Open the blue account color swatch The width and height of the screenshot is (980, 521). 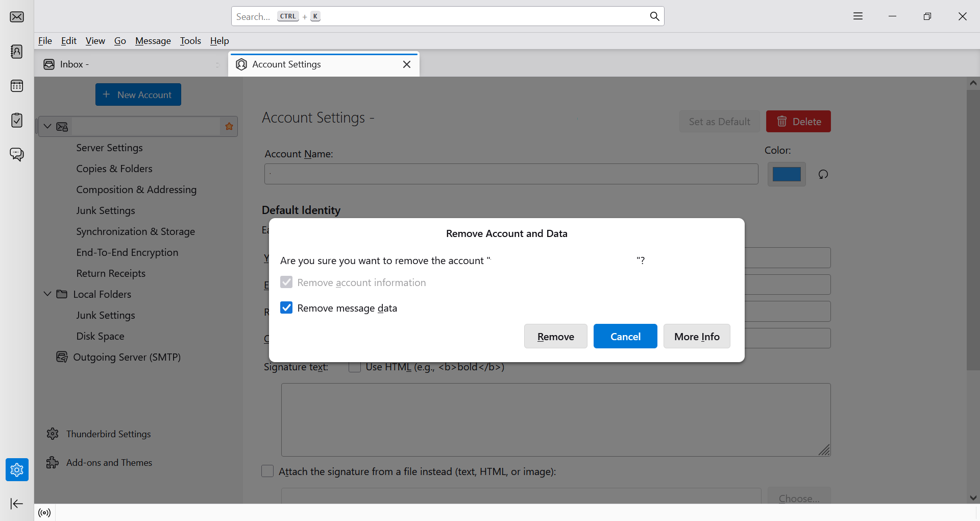point(787,174)
